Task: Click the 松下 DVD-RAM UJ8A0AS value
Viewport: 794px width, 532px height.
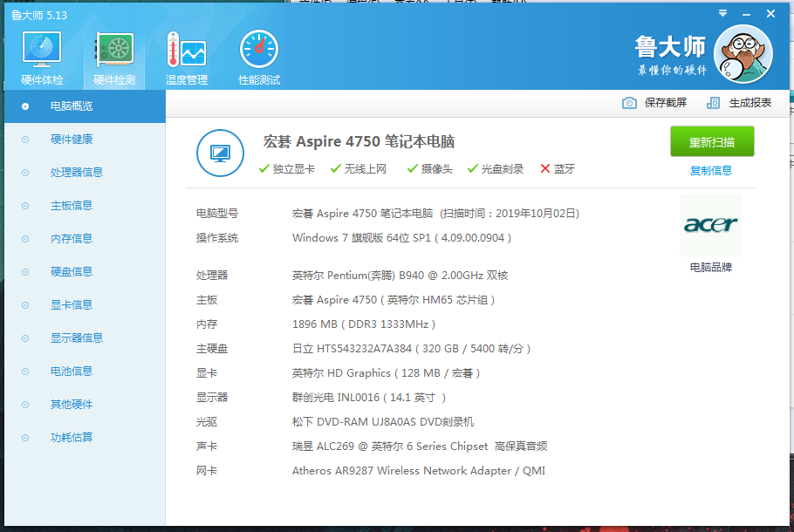Action: click(x=383, y=422)
